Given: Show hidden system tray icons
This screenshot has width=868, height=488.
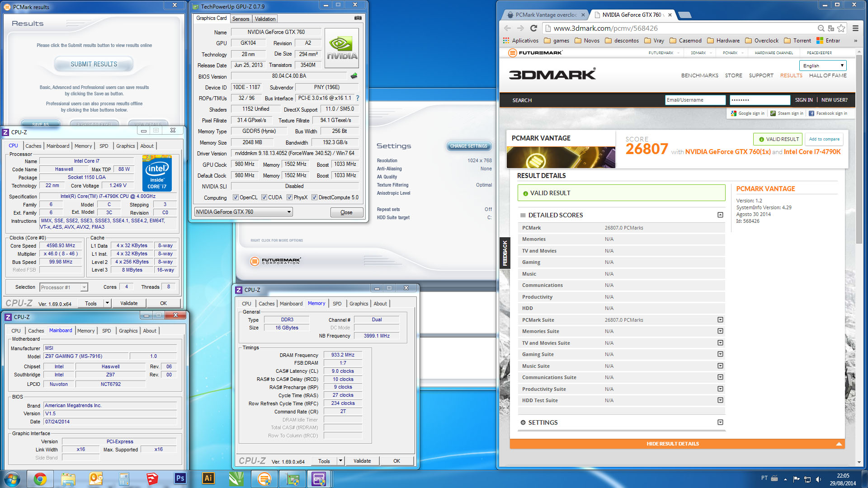Looking at the screenshot, I should pyautogui.click(x=785, y=479).
